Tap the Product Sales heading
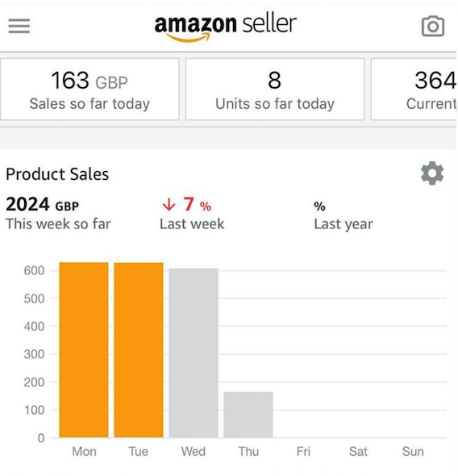The height and width of the screenshot is (476, 458). pyautogui.click(x=57, y=174)
